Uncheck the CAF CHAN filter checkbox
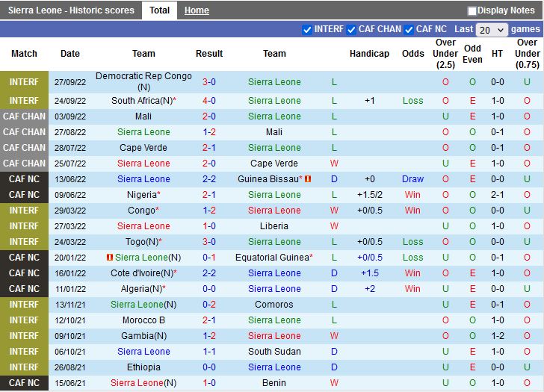Screen dimensions: 544x392 coord(351,30)
